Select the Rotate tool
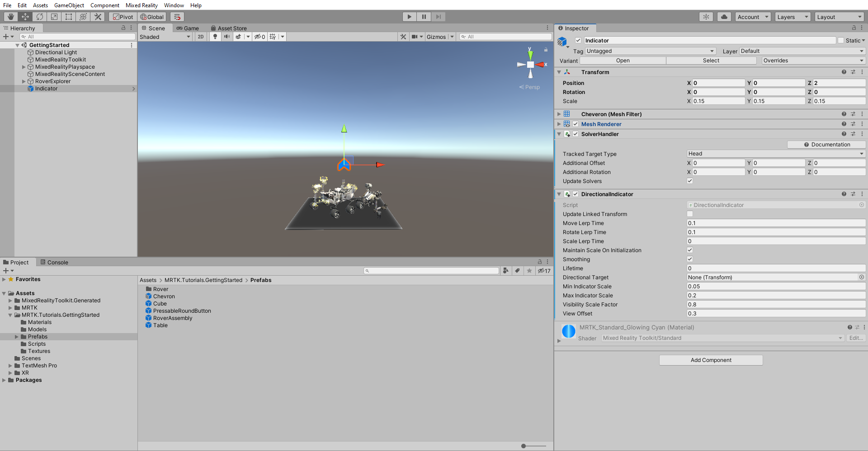Viewport: 868px width, 451px height. pos(40,16)
